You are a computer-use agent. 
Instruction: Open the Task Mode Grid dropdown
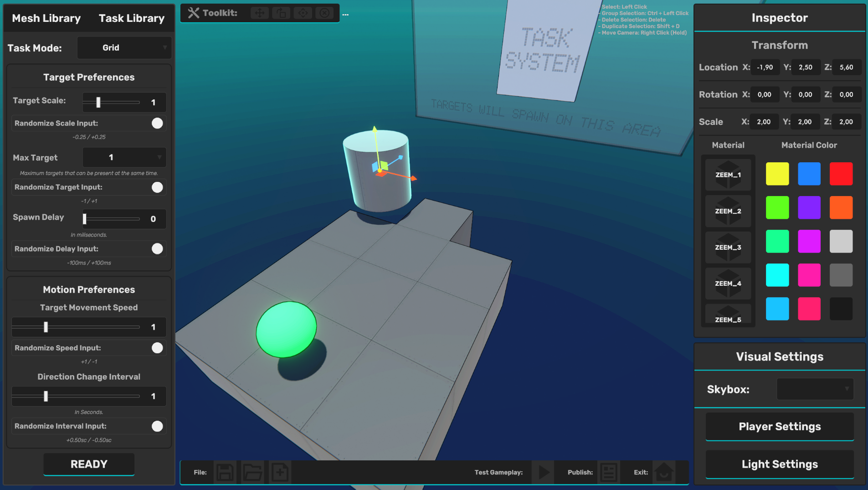point(124,48)
